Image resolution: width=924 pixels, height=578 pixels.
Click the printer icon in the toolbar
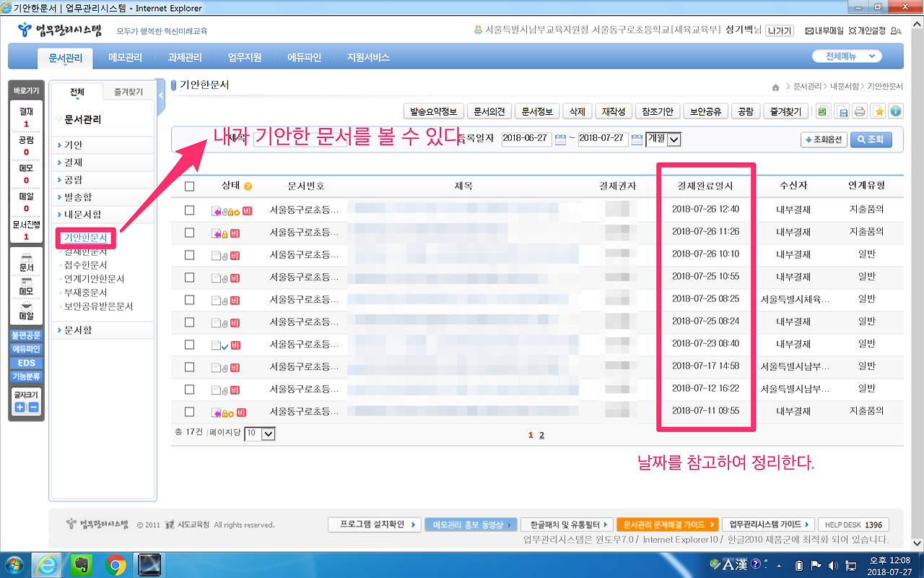click(860, 111)
